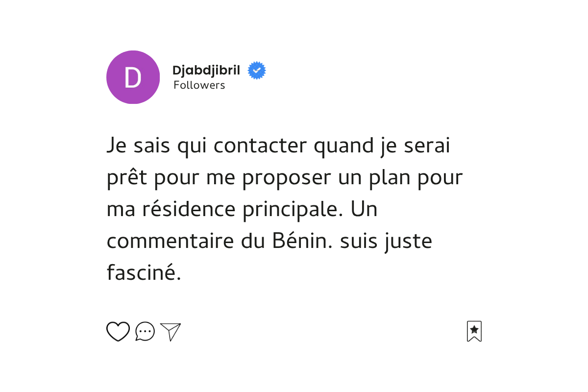Click the word "contacter" in the post

pos(260,146)
